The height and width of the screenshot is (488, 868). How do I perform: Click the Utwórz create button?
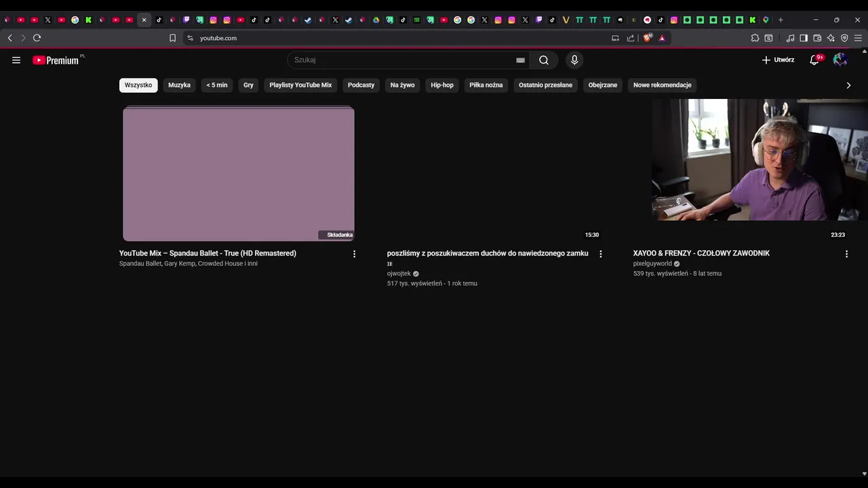tap(778, 60)
